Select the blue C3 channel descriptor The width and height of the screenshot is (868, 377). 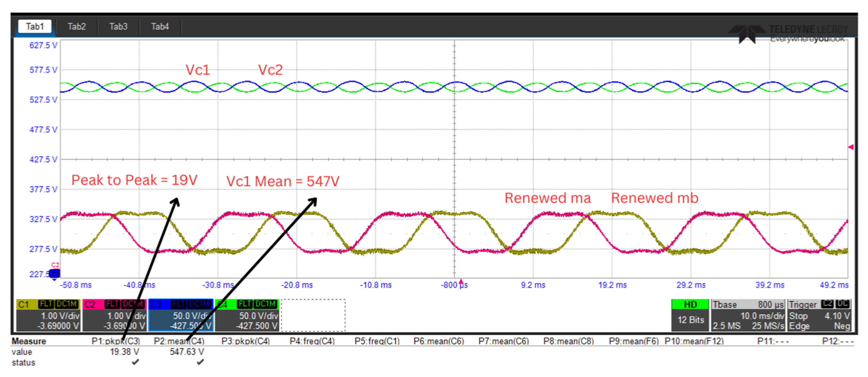tap(181, 315)
